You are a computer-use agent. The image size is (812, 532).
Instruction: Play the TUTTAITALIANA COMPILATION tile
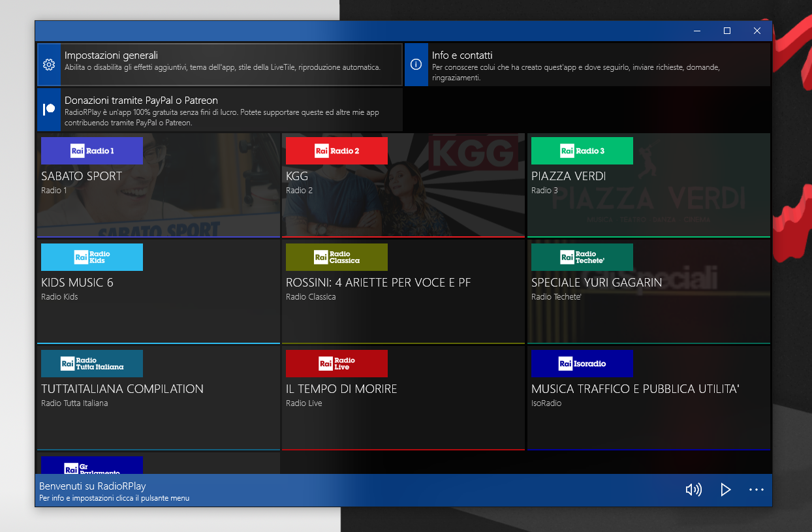(159, 398)
